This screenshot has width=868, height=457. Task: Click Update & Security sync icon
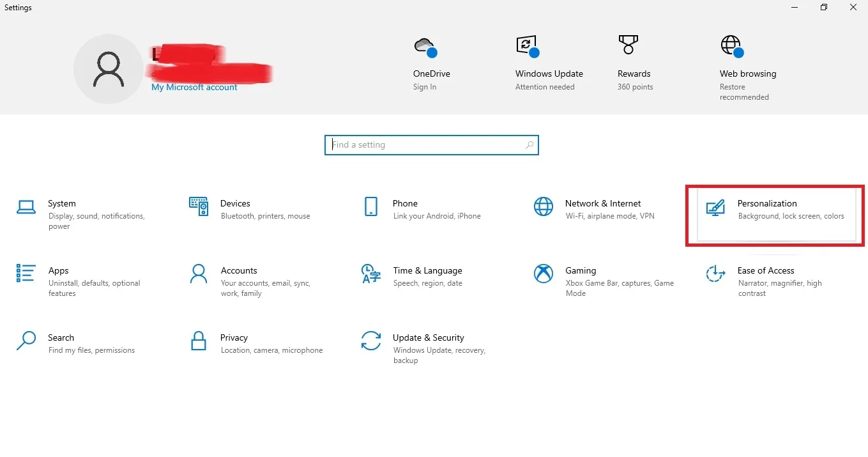(371, 341)
